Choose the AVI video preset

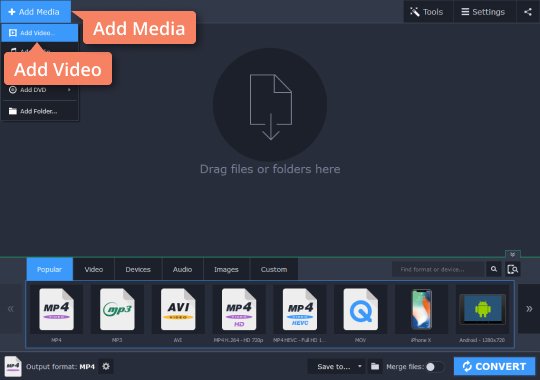(178, 315)
